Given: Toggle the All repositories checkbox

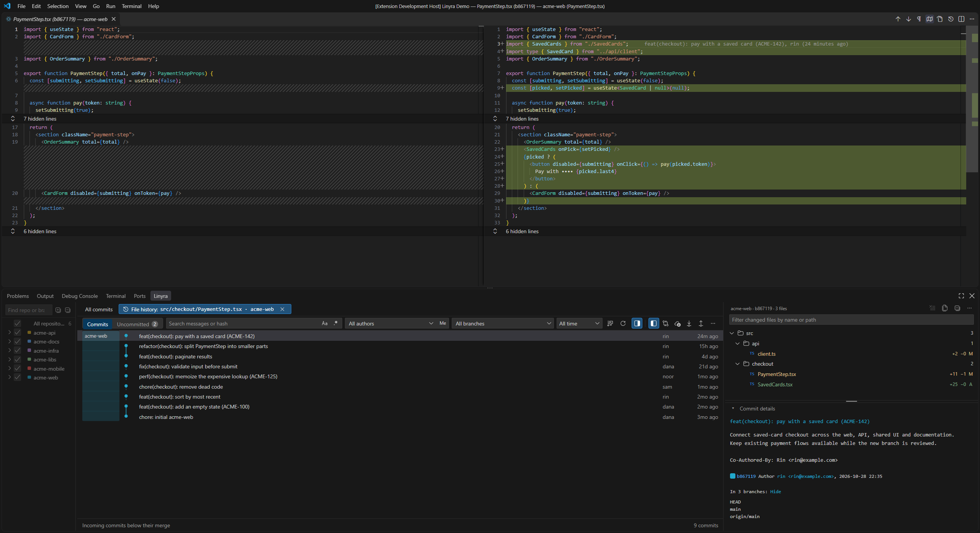Looking at the screenshot, I should [17, 324].
